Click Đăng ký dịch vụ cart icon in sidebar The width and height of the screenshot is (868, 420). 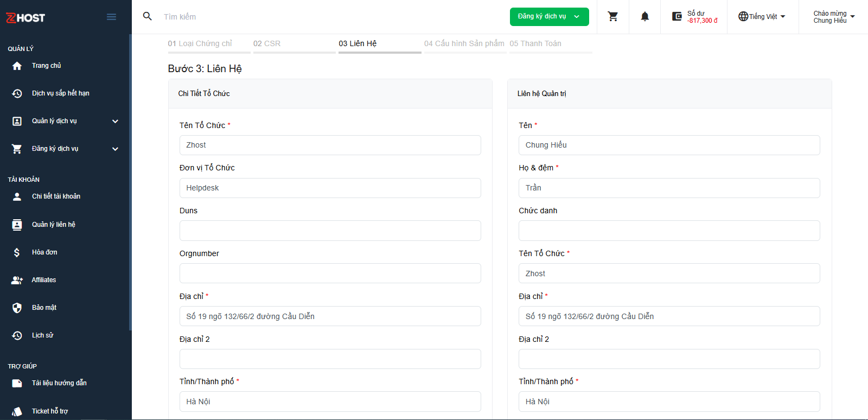pos(17,149)
